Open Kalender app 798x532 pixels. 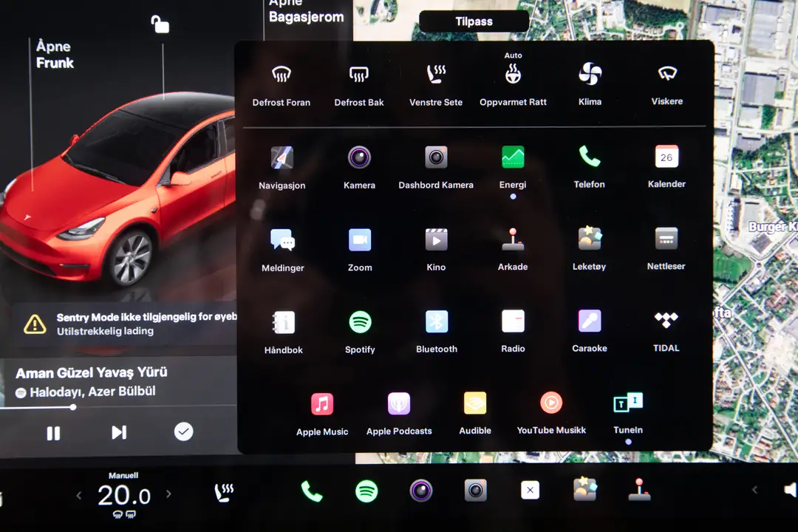point(666,167)
